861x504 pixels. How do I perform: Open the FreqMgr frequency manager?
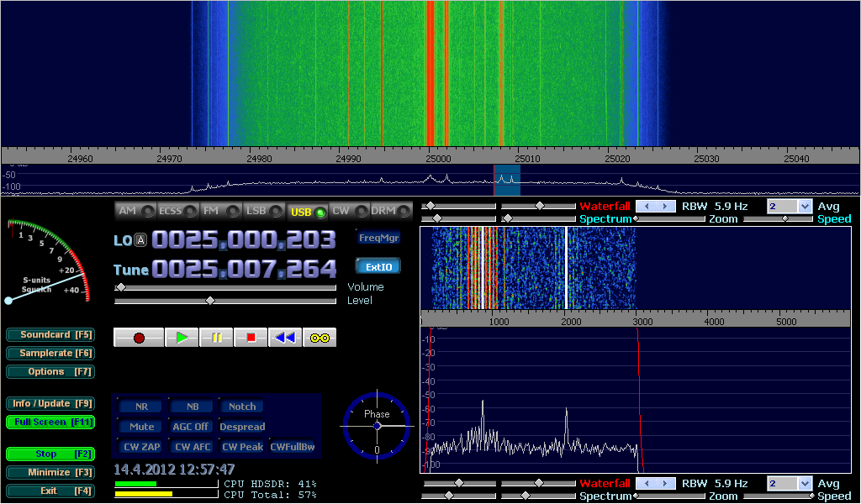tap(378, 238)
